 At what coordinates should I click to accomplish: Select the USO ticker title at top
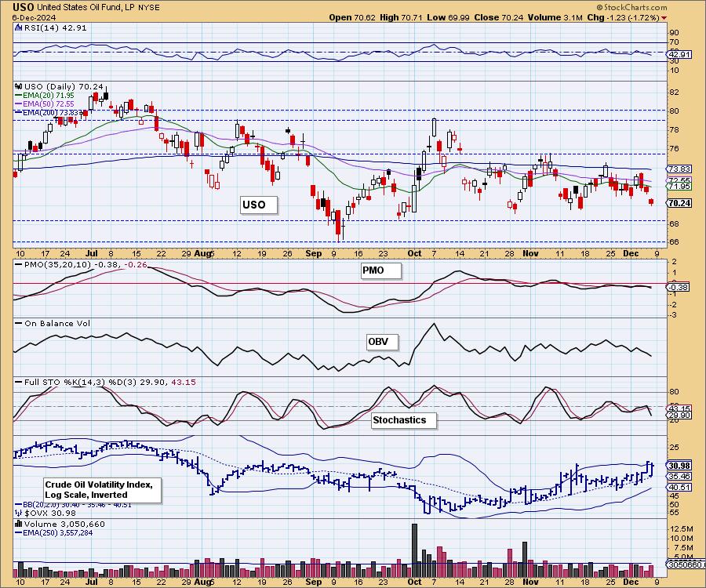coord(24,7)
